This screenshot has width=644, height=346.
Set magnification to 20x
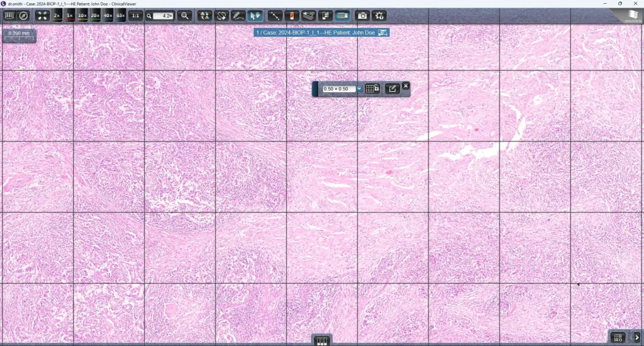(95, 16)
